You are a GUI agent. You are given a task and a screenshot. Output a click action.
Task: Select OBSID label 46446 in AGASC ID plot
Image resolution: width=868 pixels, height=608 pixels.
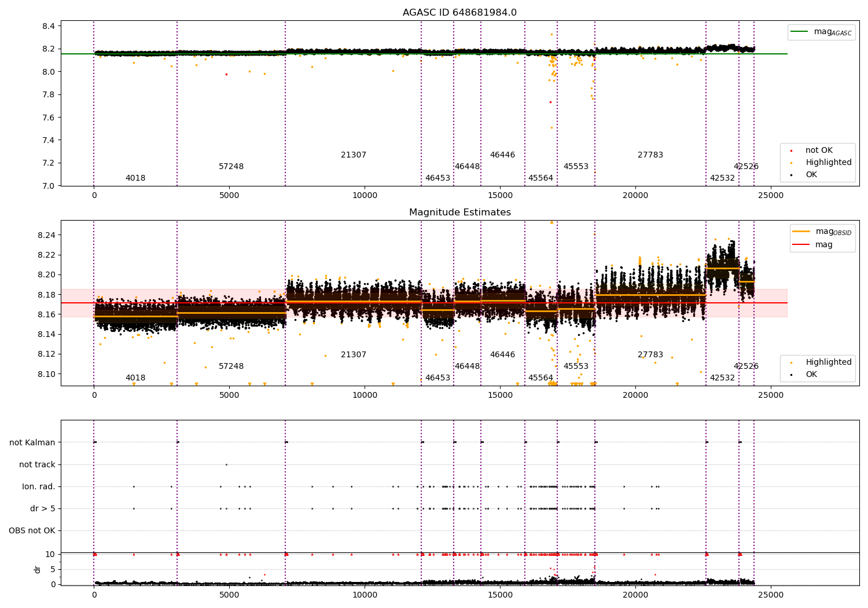[x=502, y=155]
